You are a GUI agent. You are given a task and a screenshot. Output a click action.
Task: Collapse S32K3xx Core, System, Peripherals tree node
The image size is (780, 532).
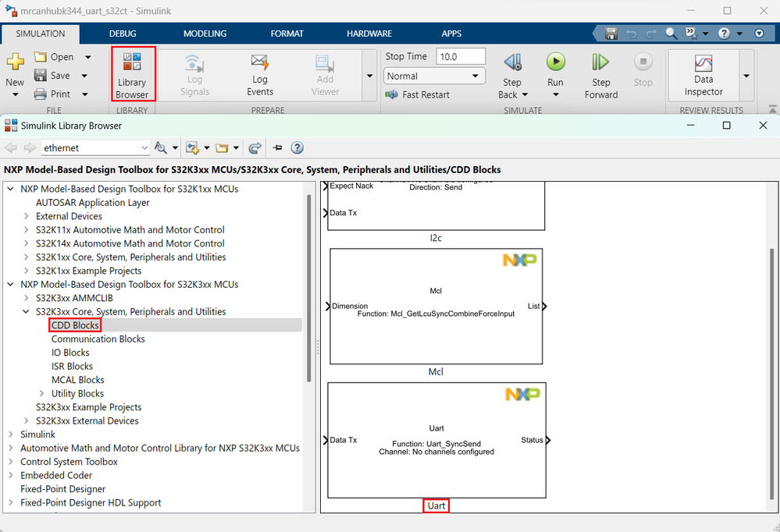tap(26, 312)
